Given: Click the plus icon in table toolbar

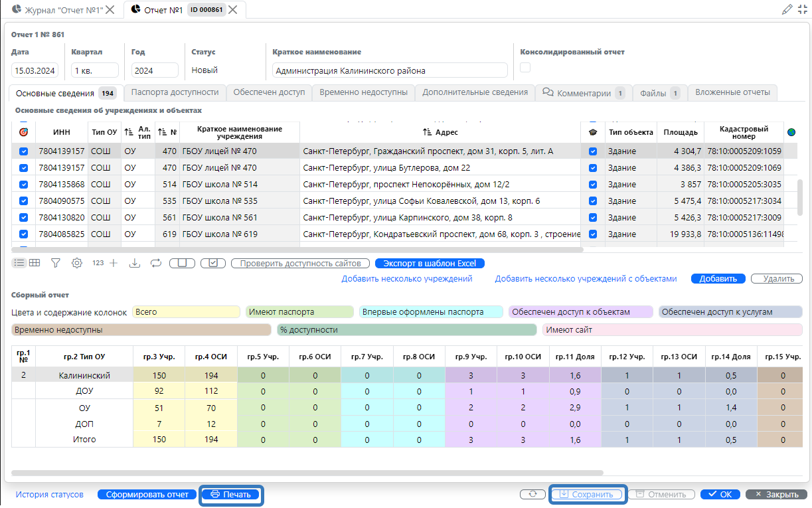Looking at the screenshot, I should click(x=114, y=263).
